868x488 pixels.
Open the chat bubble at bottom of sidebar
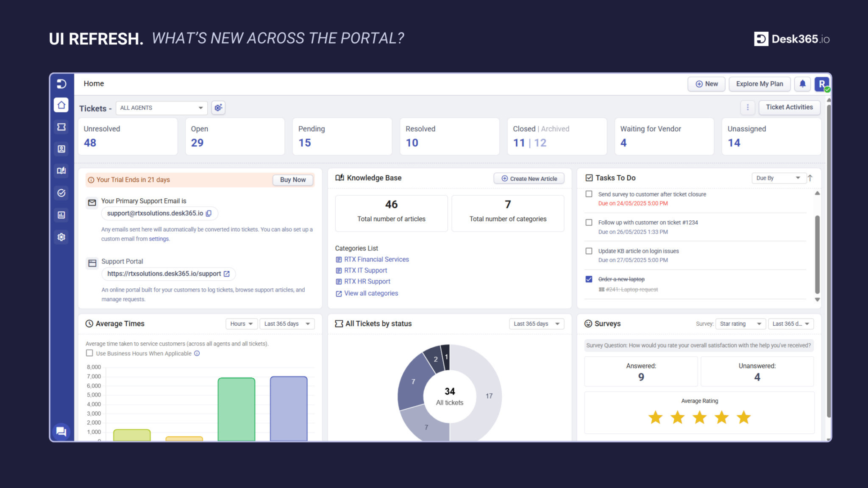tap(61, 431)
